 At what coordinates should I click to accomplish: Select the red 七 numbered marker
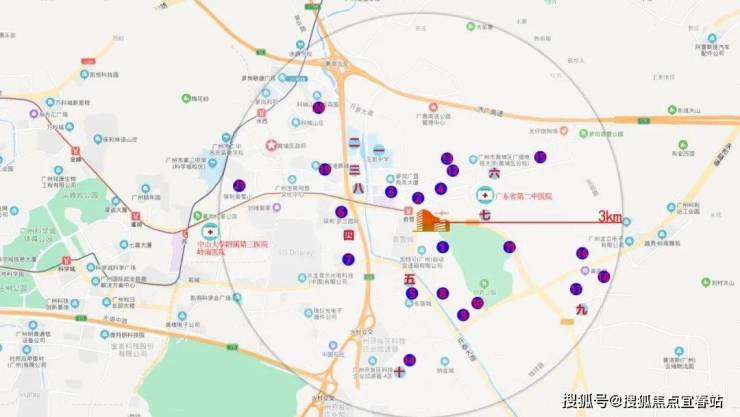485,215
